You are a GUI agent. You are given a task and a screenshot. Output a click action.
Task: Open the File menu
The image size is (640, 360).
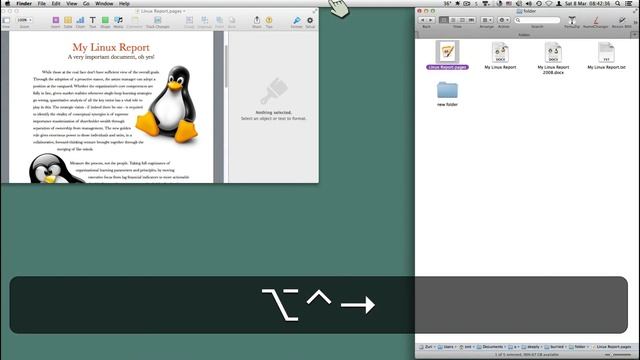(x=42, y=3)
